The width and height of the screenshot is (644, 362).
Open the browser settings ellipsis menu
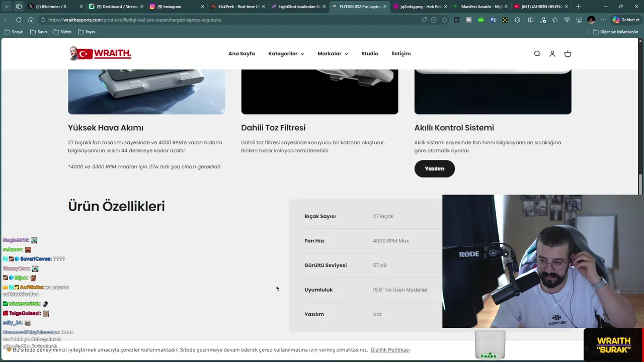[x=603, y=20]
